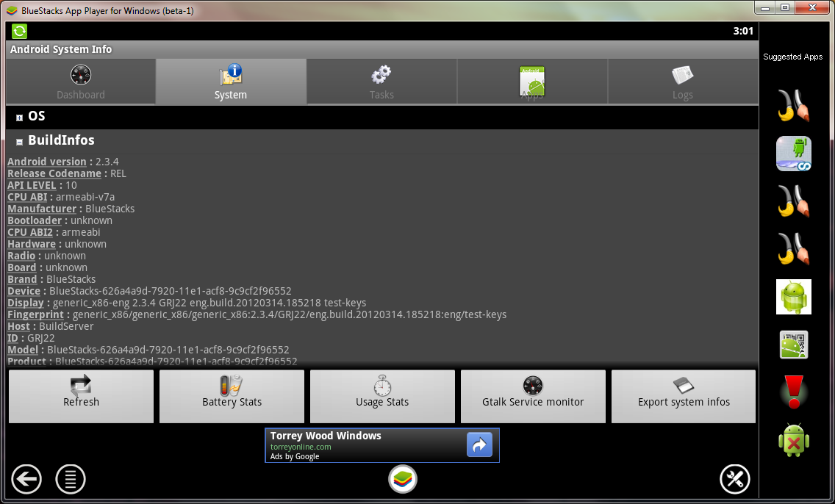Open the Android QR code suggested app
This screenshot has width=835, height=504.
click(794, 345)
